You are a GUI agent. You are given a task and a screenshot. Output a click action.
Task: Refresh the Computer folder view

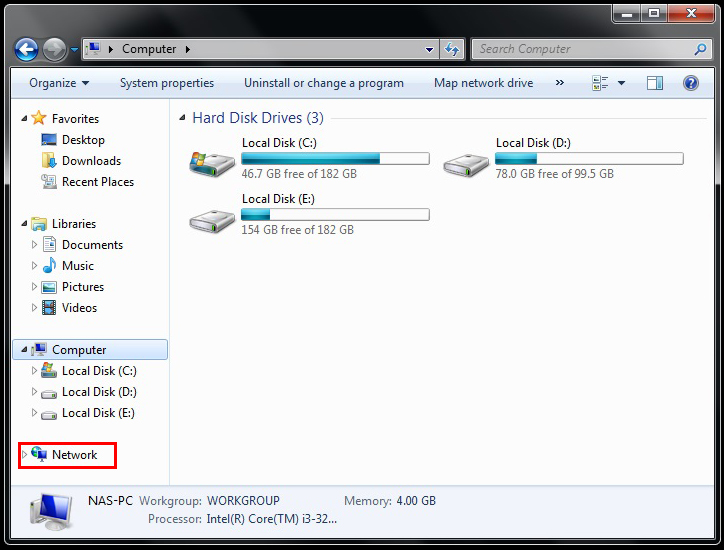(x=452, y=49)
